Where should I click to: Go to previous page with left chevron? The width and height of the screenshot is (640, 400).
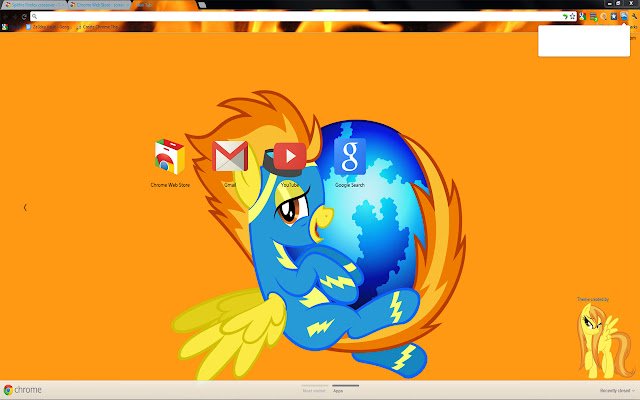(25, 207)
